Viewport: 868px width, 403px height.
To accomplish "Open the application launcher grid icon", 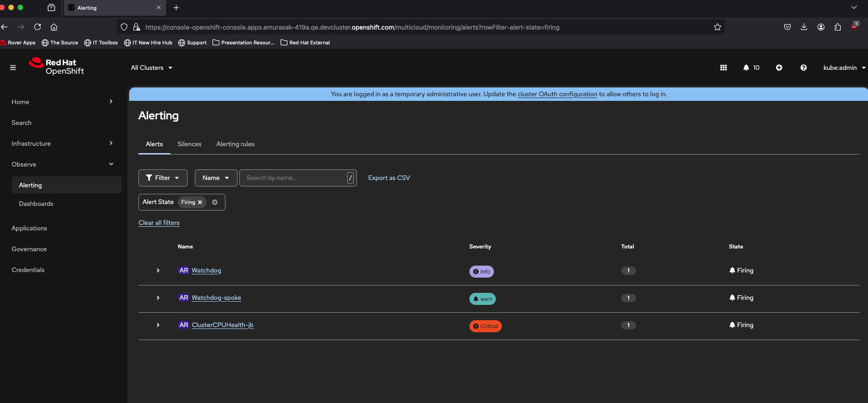I will pyautogui.click(x=723, y=68).
